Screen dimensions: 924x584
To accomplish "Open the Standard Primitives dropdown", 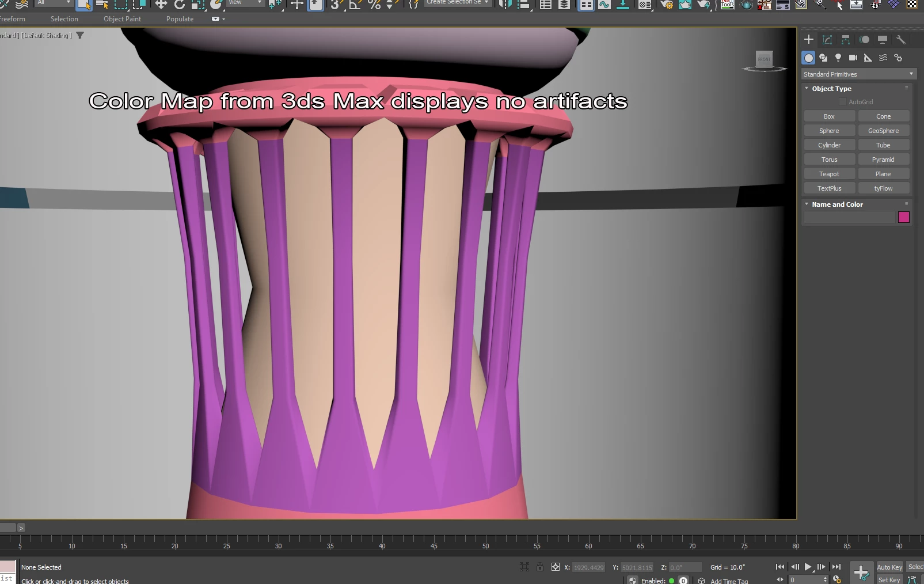I will coord(858,74).
